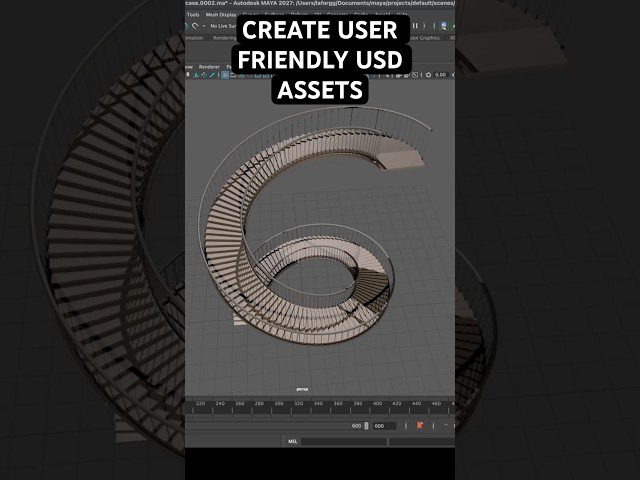Switch to the Rendering shelf tab
Image resolution: width=640 pixels, height=480 pixels.
(x=224, y=38)
